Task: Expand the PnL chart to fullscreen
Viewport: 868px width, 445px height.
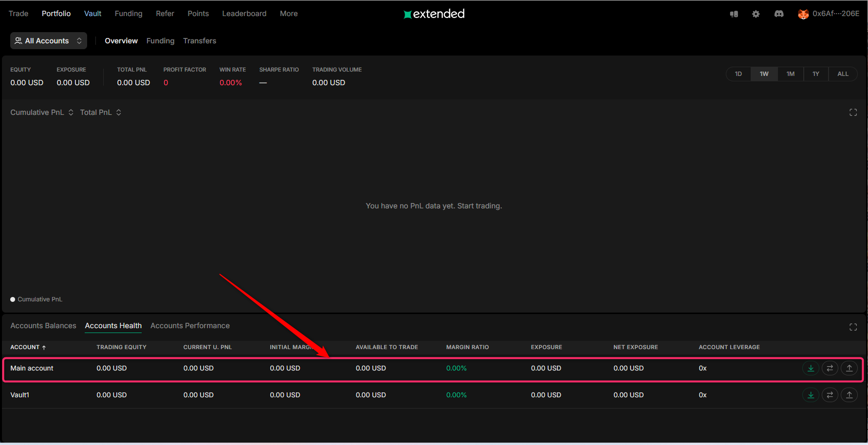Action: tap(853, 112)
